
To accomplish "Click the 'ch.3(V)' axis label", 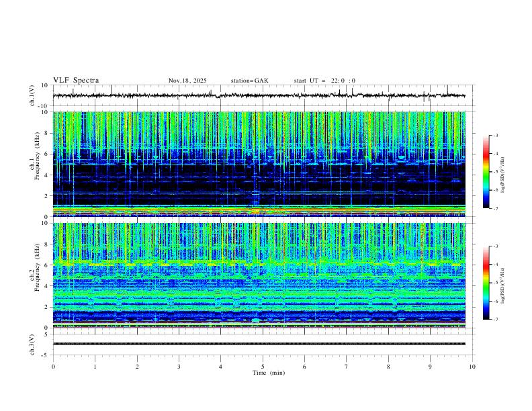I will pyautogui.click(x=32, y=345).
